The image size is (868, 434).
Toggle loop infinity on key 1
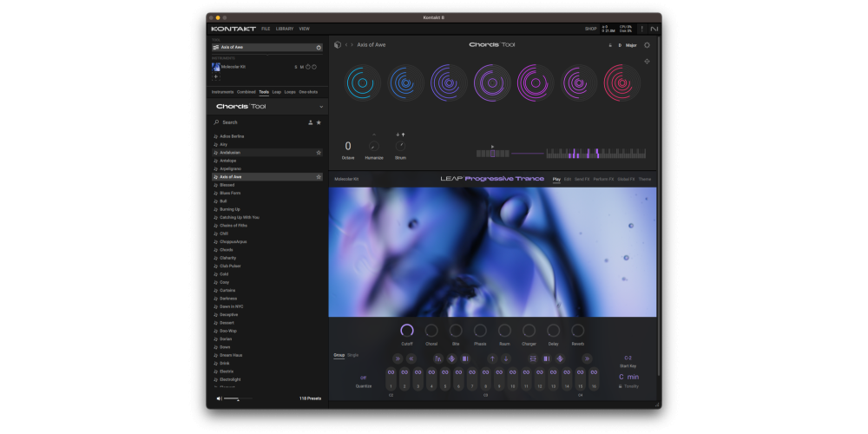tap(391, 372)
